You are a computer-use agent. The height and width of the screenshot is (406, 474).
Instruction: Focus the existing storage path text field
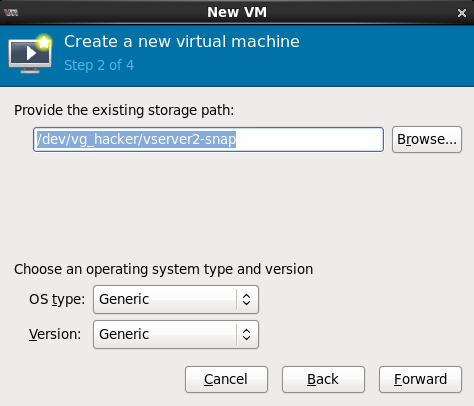click(x=208, y=139)
